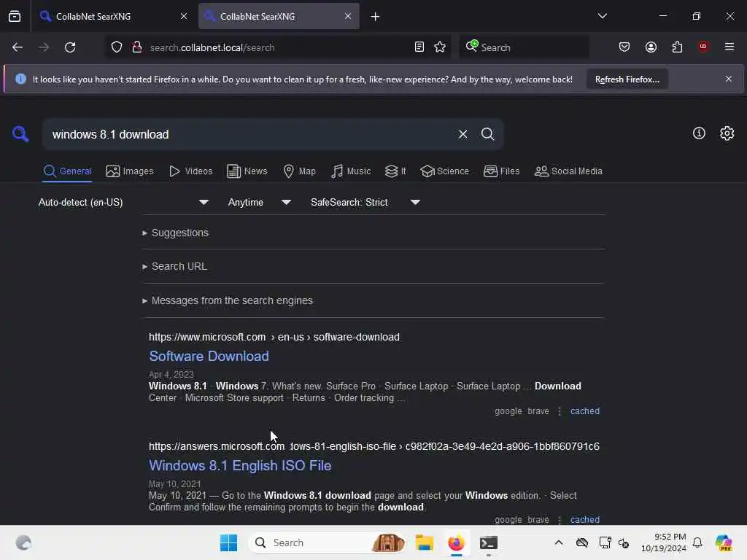Select the General category tab
747x560 pixels.
coord(67,171)
